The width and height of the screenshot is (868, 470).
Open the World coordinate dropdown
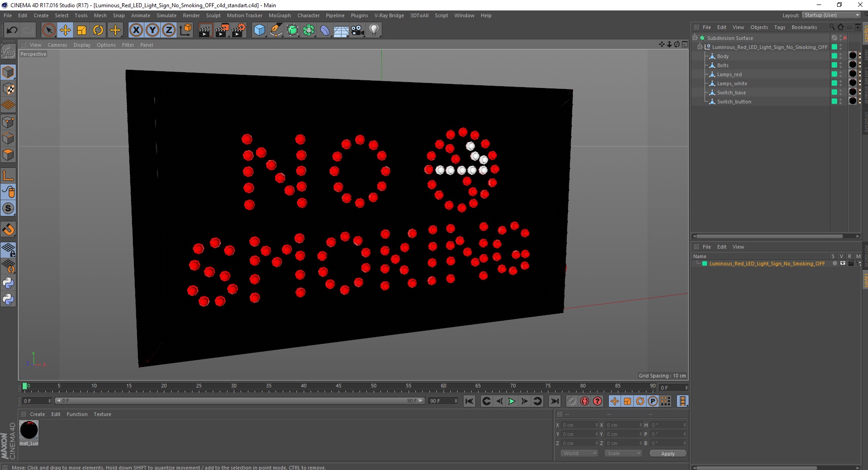(x=579, y=453)
